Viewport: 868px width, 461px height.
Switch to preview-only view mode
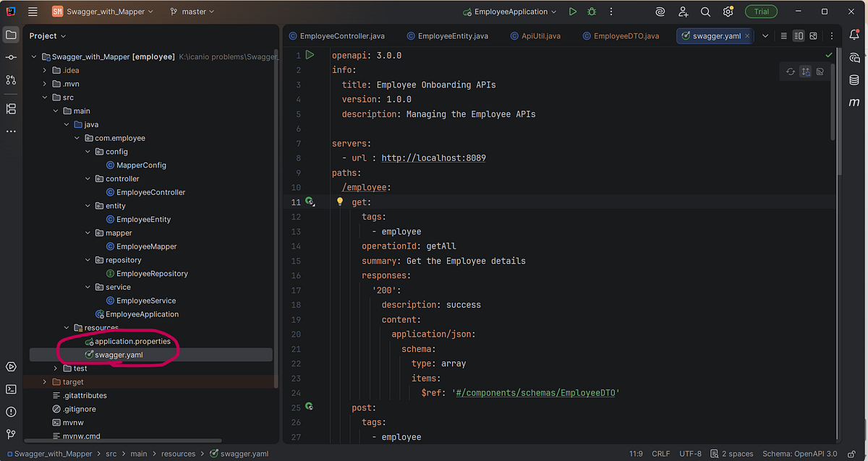[814, 35]
